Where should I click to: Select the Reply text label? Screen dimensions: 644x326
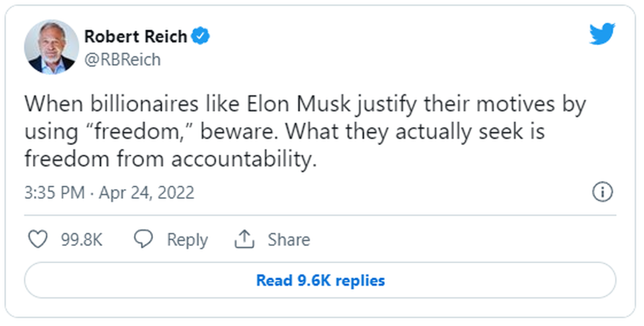tap(187, 240)
